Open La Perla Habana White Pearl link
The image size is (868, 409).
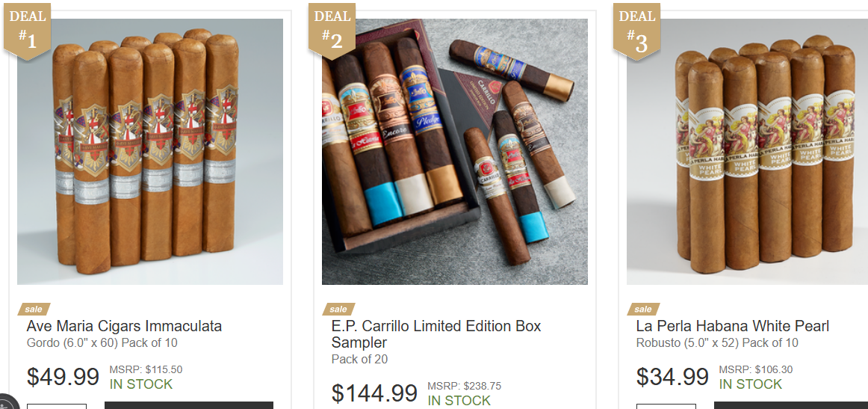pos(732,326)
